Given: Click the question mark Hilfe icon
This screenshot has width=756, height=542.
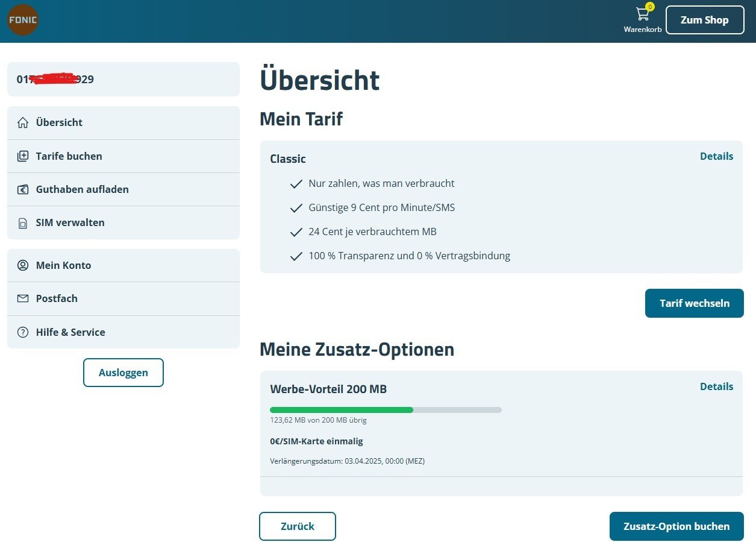Looking at the screenshot, I should tap(23, 332).
